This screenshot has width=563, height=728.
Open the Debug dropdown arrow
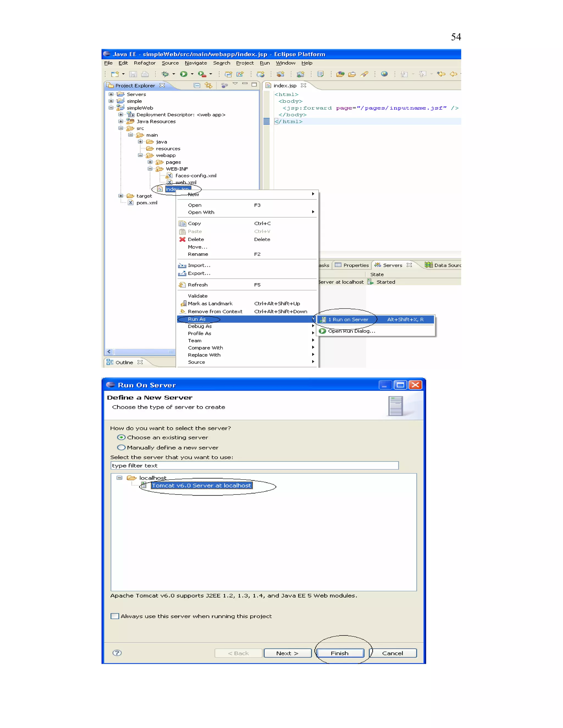coord(174,74)
